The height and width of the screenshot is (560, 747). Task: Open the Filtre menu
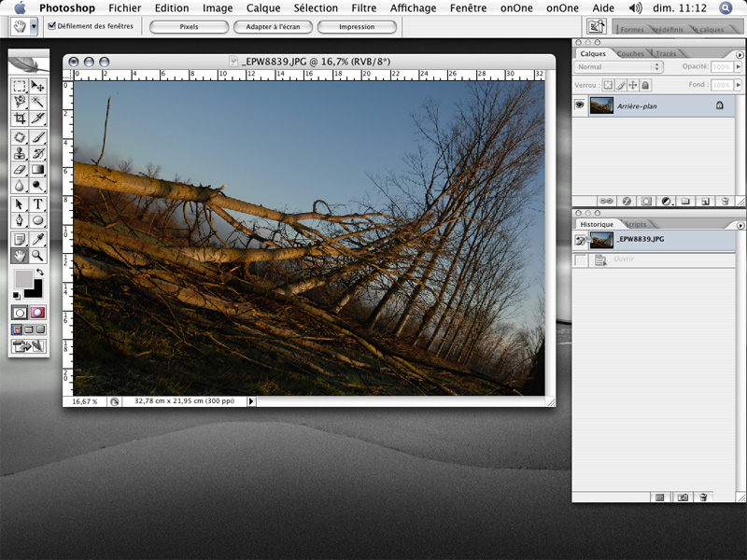pos(364,8)
